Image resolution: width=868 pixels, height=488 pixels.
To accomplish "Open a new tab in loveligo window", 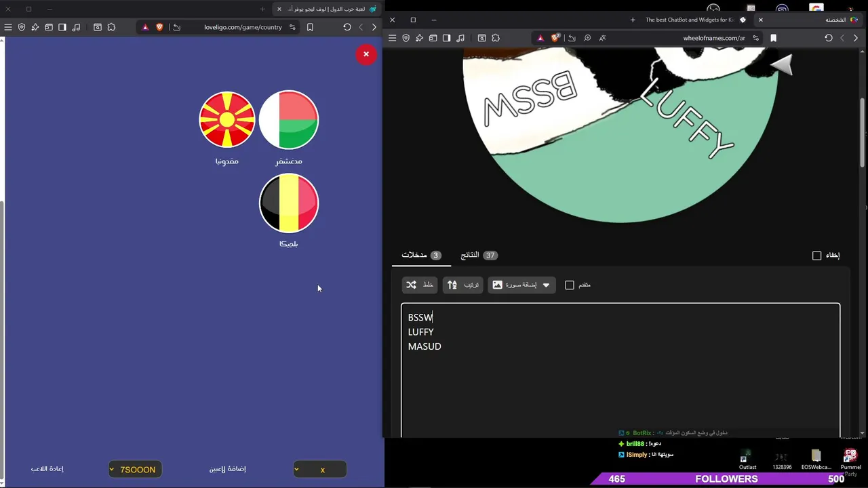I will (x=262, y=9).
